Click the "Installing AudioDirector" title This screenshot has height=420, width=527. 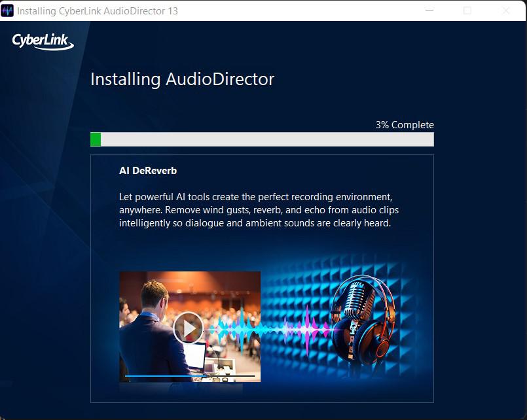183,80
